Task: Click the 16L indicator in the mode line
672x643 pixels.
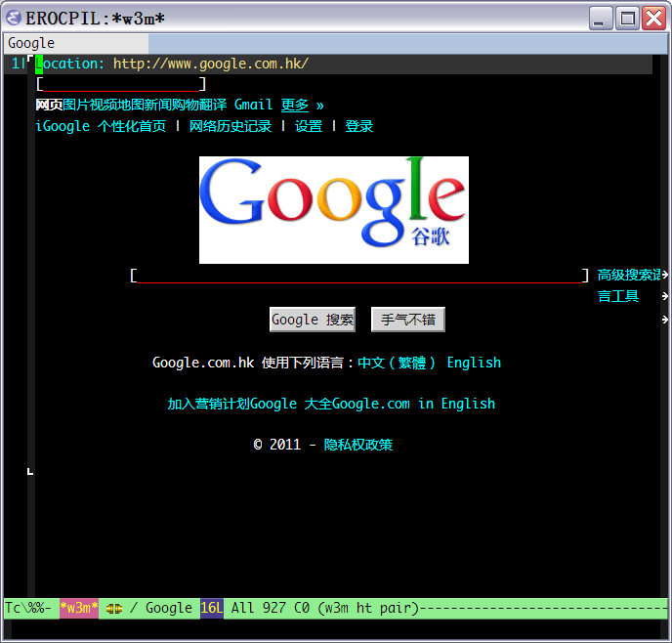Action: [212, 608]
